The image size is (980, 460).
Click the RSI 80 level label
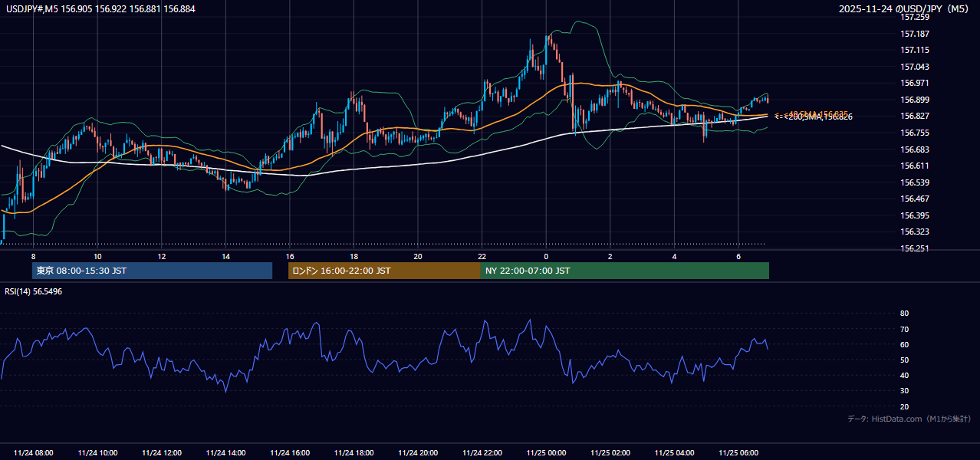pos(905,314)
